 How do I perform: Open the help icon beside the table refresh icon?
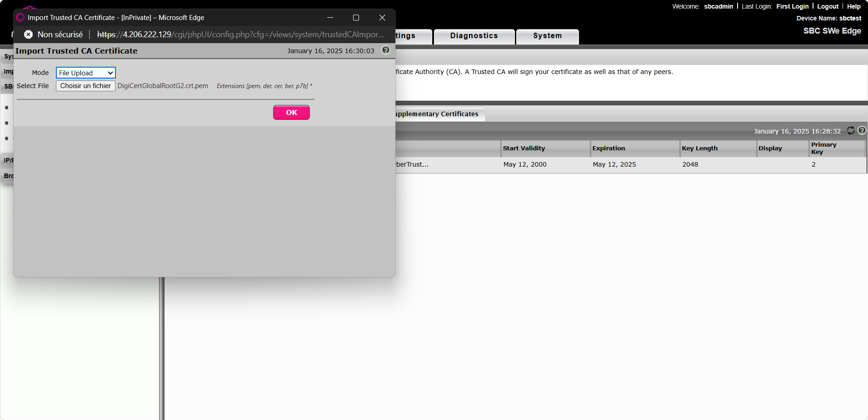pyautogui.click(x=862, y=131)
